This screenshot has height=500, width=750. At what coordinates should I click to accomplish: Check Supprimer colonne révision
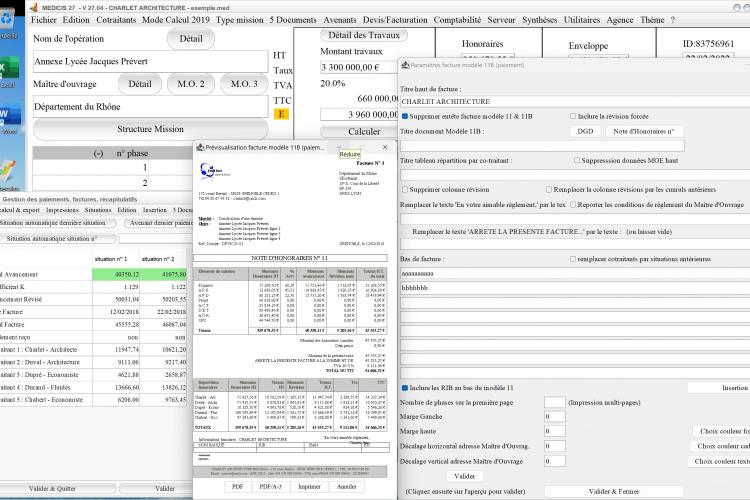point(405,189)
